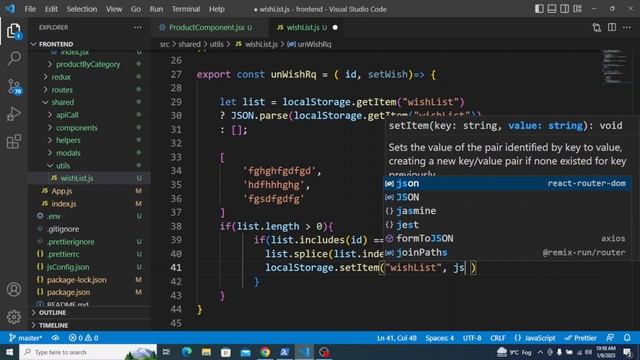Open the Run and Debug view

click(x=14, y=114)
